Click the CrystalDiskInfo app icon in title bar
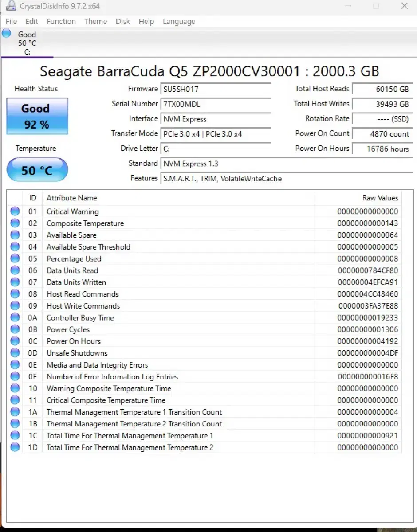The image size is (417, 532). coord(12,6)
